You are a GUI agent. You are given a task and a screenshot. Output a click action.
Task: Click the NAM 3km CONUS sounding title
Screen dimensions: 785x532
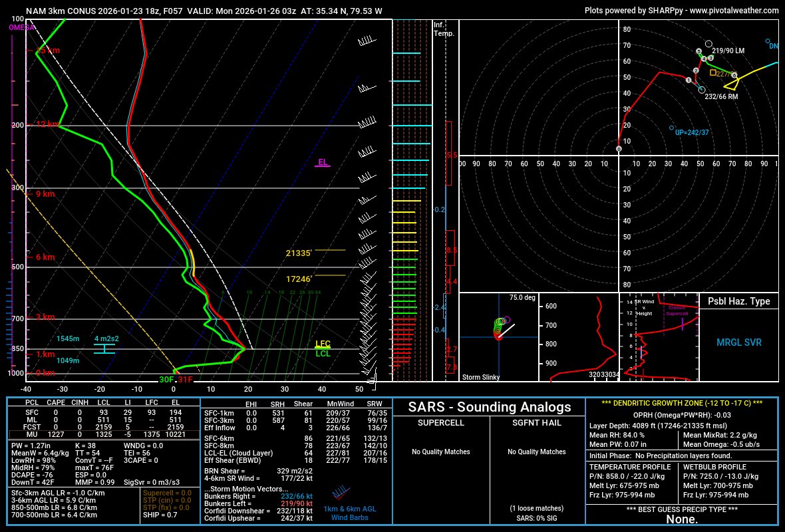click(x=204, y=11)
